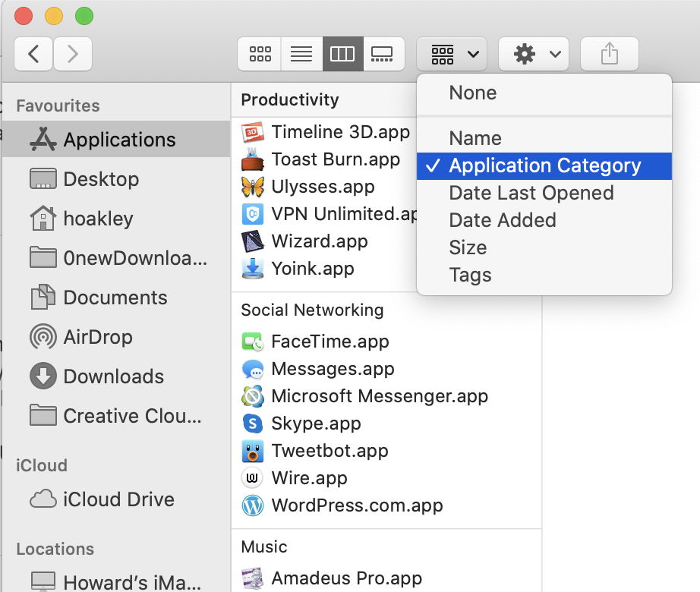Go to iCloud Drive in sidebar
The image size is (700, 592).
click(x=118, y=499)
